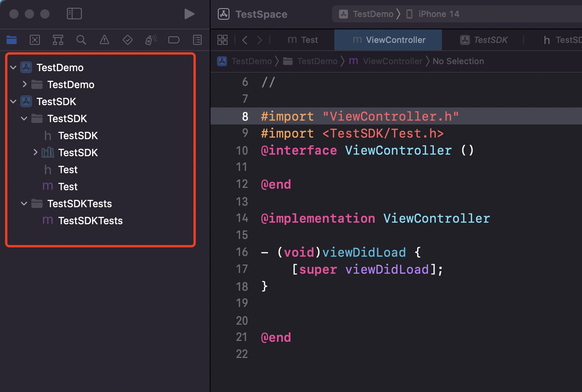
Task: Open the Project navigator folder icon
Action: click(x=12, y=39)
